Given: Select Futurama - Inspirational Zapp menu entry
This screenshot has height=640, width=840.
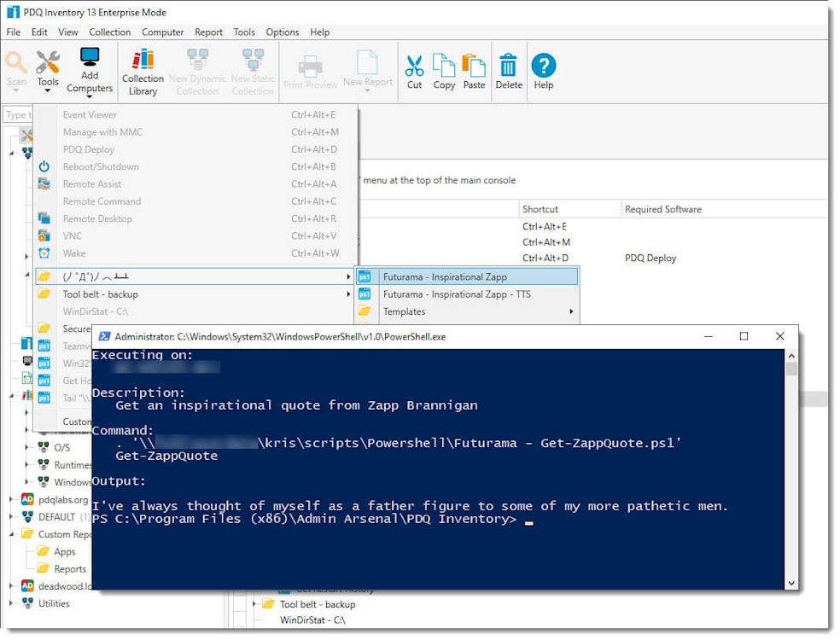Looking at the screenshot, I should point(467,276).
